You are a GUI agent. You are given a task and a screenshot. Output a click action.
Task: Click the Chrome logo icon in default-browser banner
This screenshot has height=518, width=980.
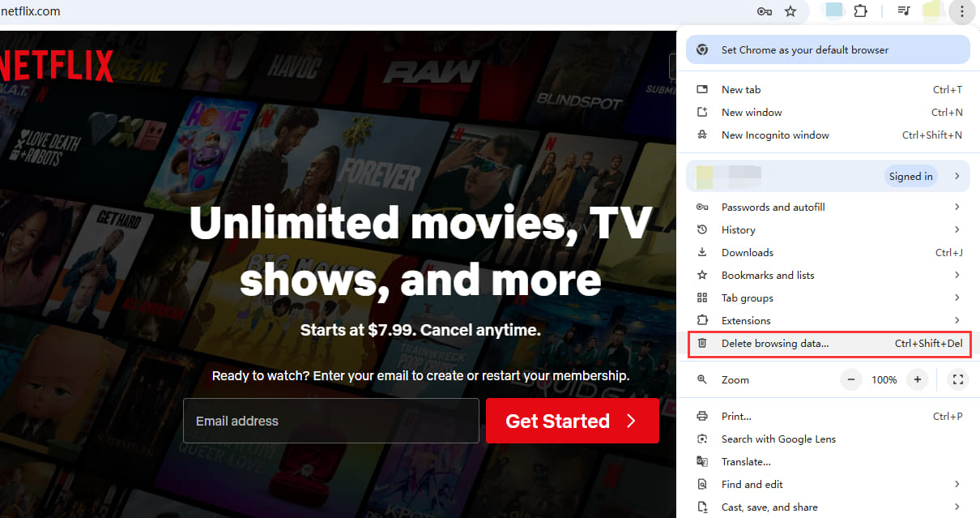click(703, 49)
